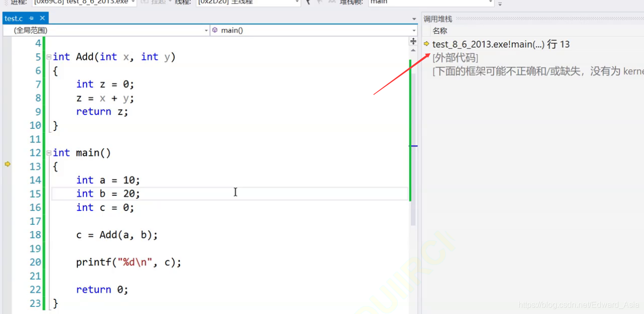The image size is (644, 314).
Task: Select the [外部代码] call stack entry
Action: (x=455, y=58)
